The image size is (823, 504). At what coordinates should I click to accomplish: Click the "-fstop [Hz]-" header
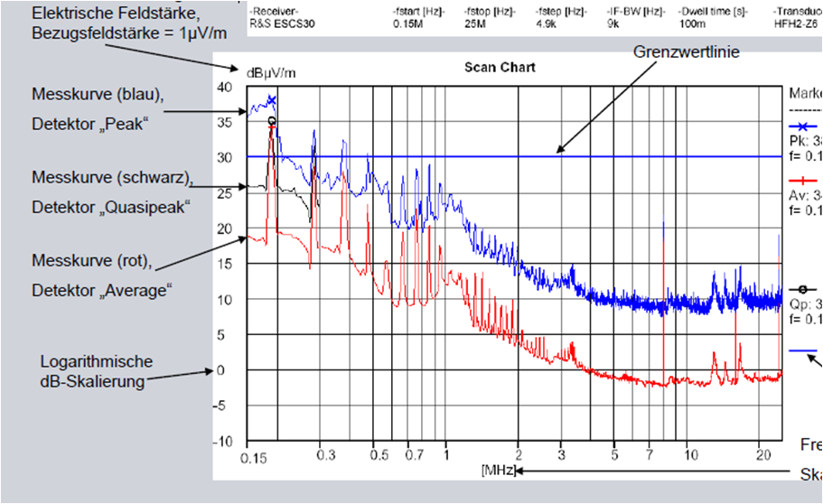pyautogui.click(x=491, y=12)
